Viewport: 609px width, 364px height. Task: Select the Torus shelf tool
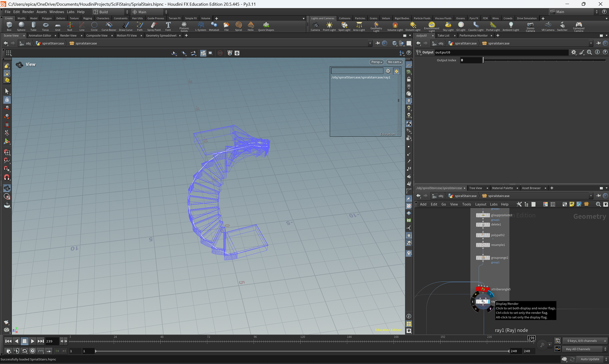pos(45,26)
